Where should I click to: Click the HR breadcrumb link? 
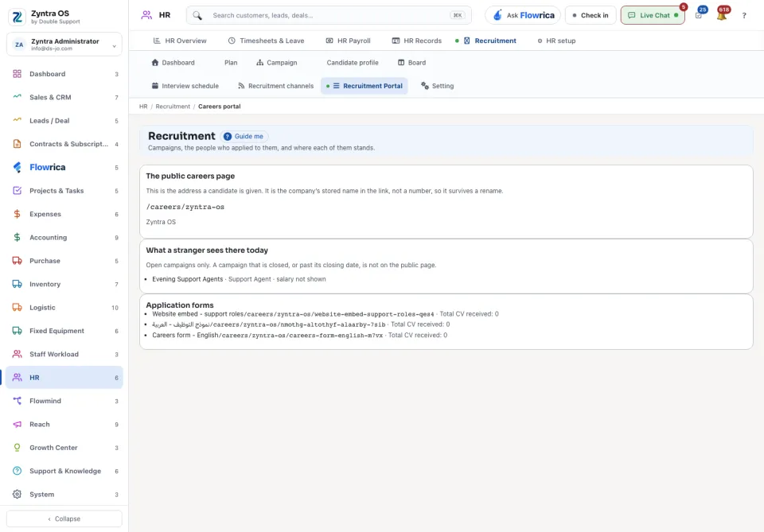[x=143, y=107]
